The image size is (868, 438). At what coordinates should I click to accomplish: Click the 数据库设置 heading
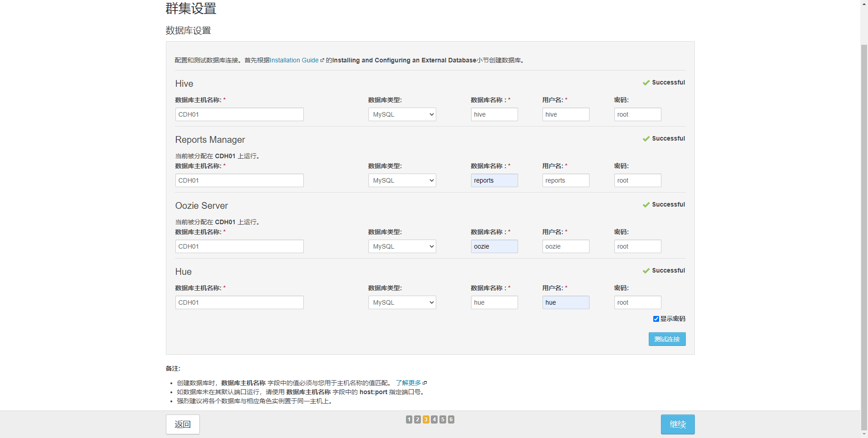click(188, 30)
